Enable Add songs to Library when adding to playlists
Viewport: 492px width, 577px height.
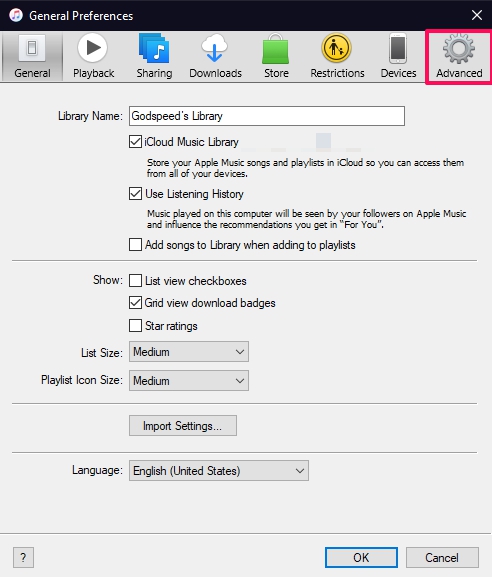click(x=135, y=245)
